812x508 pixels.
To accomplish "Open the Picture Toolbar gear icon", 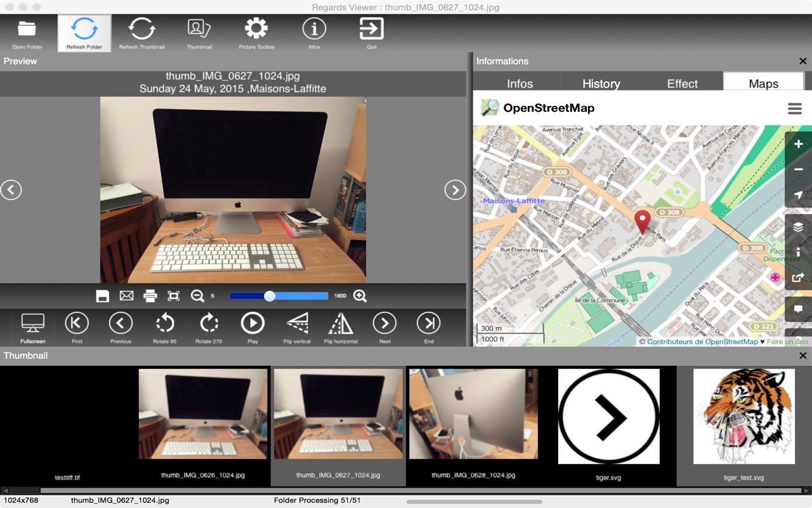I will tap(256, 29).
